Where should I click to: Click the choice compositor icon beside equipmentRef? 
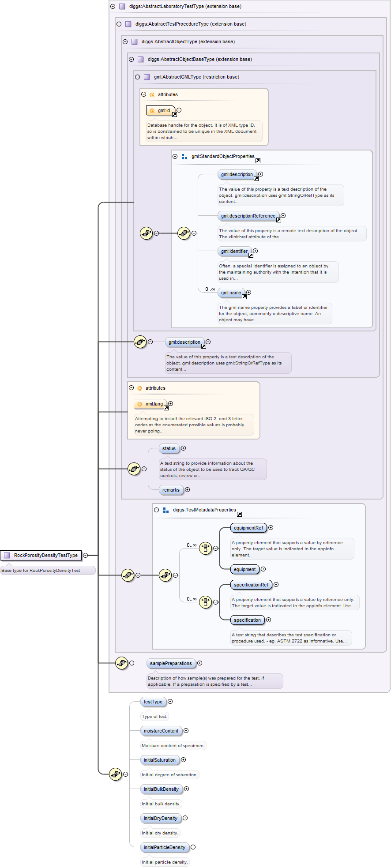[x=205, y=549]
